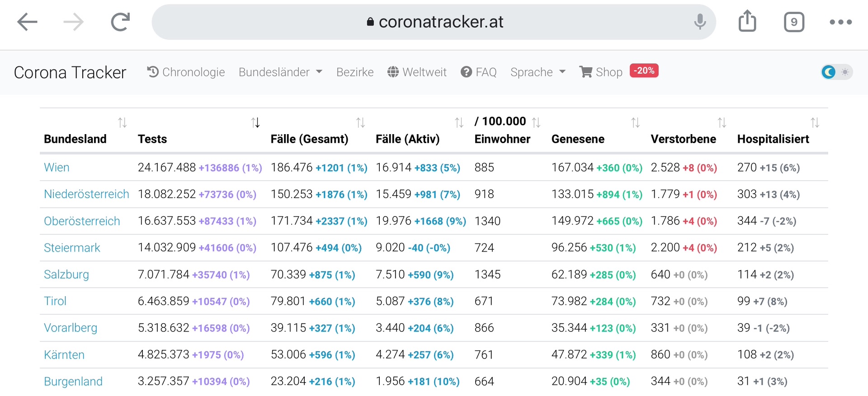This screenshot has height=396, width=868.
Task: Open the Sprache language dropdown
Action: point(538,72)
